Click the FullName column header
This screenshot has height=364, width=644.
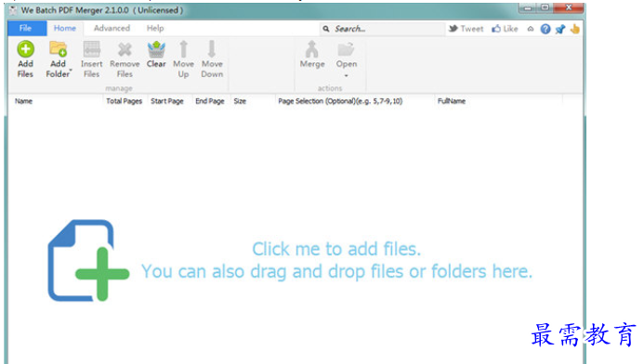[x=498, y=101]
